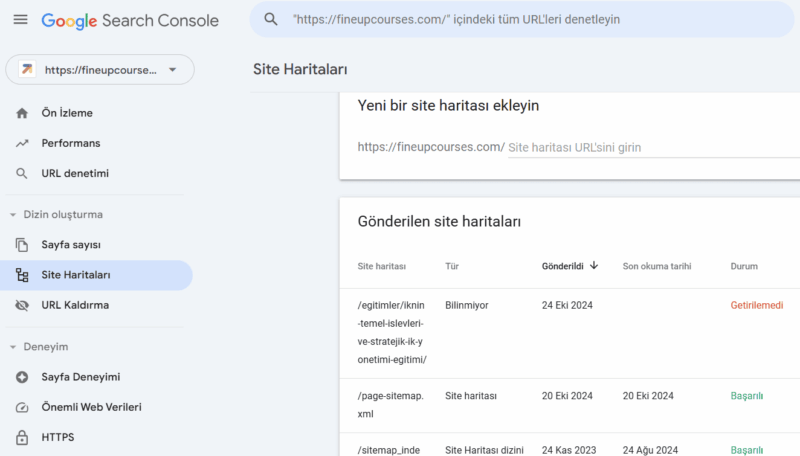Viewport: 800px width, 456px height.
Task: Select Site Haritaları in sidebar
Action: tap(96, 275)
